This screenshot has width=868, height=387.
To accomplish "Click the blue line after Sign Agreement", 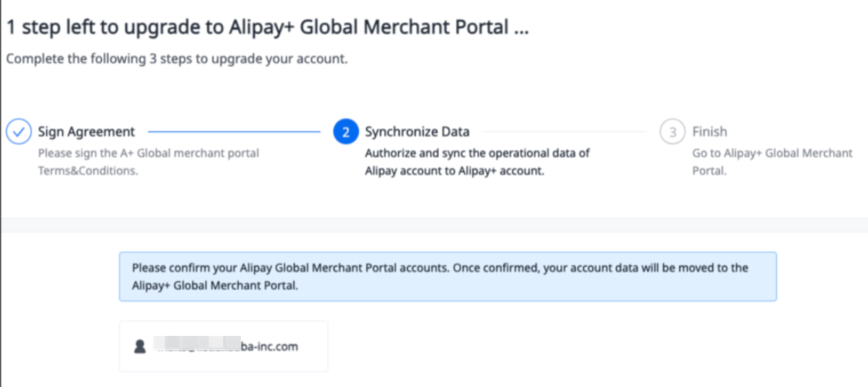I will (x=233, y=132).
